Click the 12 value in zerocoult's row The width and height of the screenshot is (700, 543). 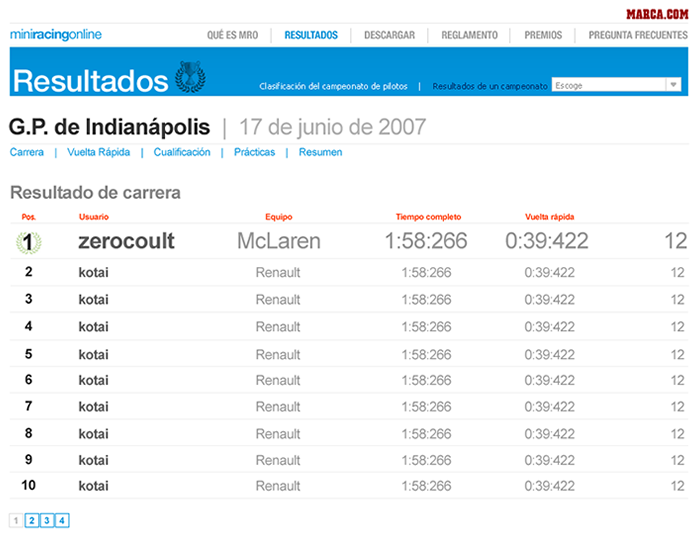(x=675, y=241)
